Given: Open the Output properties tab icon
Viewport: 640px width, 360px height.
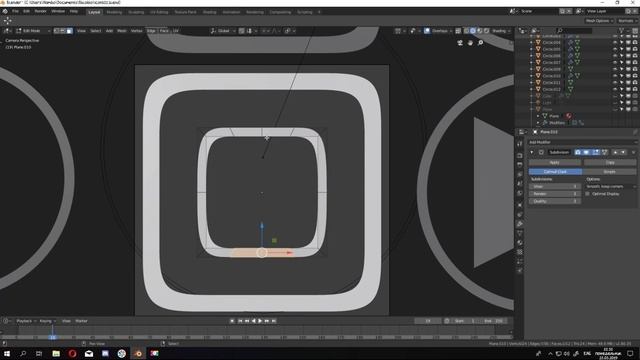Looking at the screenshot, I should click(520, 165).
